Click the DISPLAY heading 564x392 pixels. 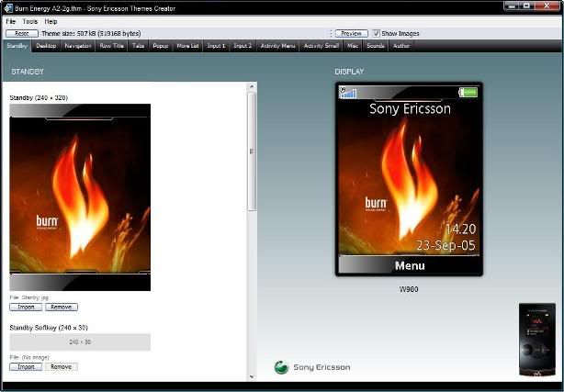[349, 72]
